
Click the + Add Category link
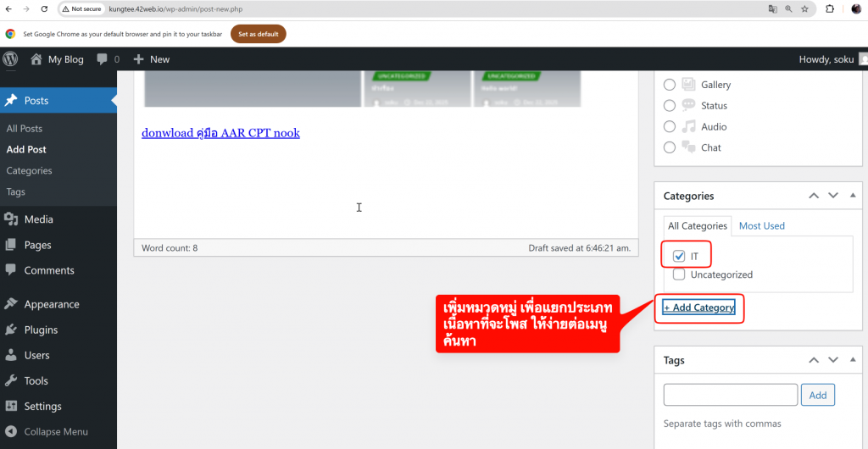tap(698, 308)
